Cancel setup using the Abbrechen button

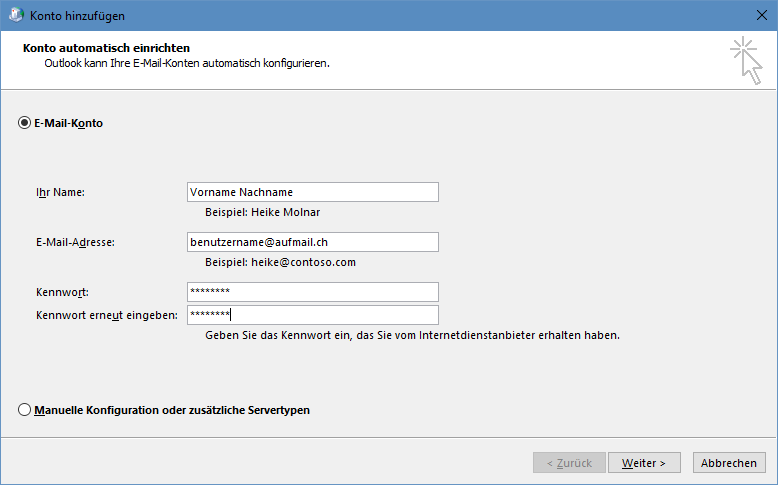pyautogui.click(x=728, y=463)
